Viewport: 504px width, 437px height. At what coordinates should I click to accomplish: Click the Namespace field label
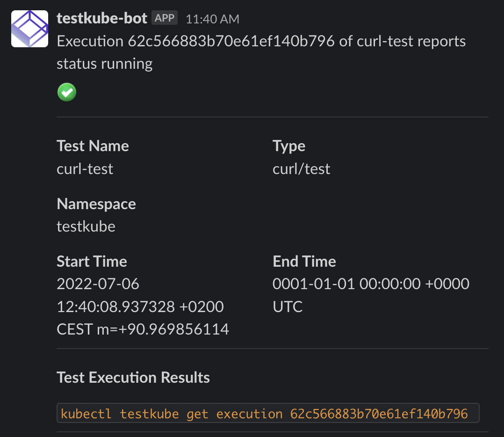coord(96,204)
